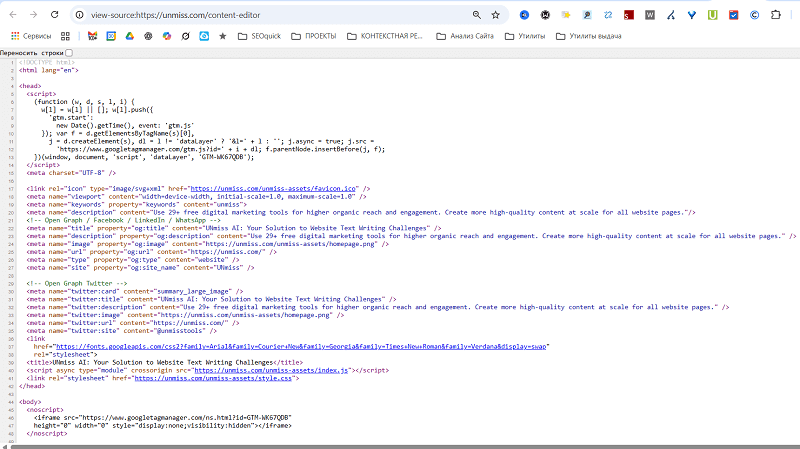Viewport: 800px width, 449px height.
Task: Click the og:site_name UNmiss meta line
Action: (x=140, y=267)
